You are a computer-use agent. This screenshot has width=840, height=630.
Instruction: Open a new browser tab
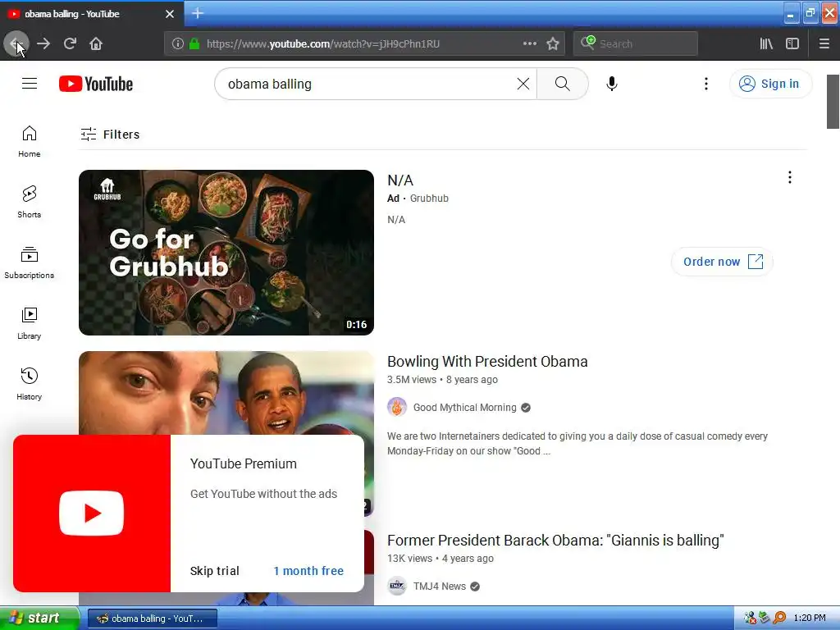198,13
